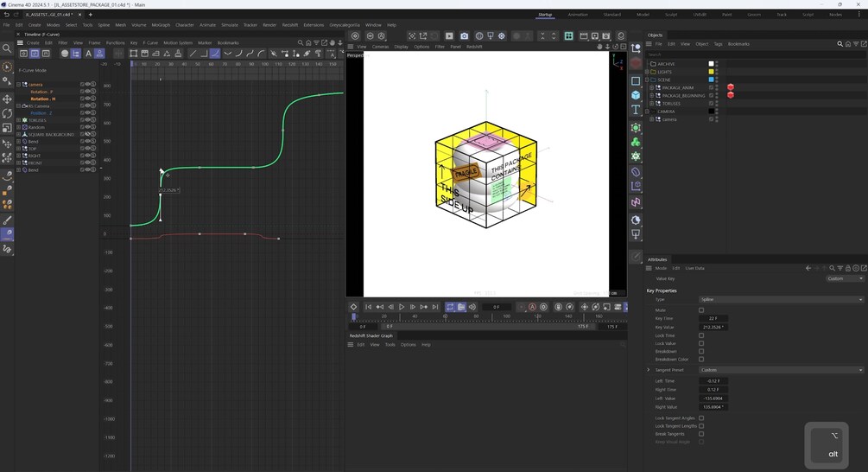This screenshot has height=472, width=868.
Task: Select the Position . Z track
Action: [x=41, y=113]
